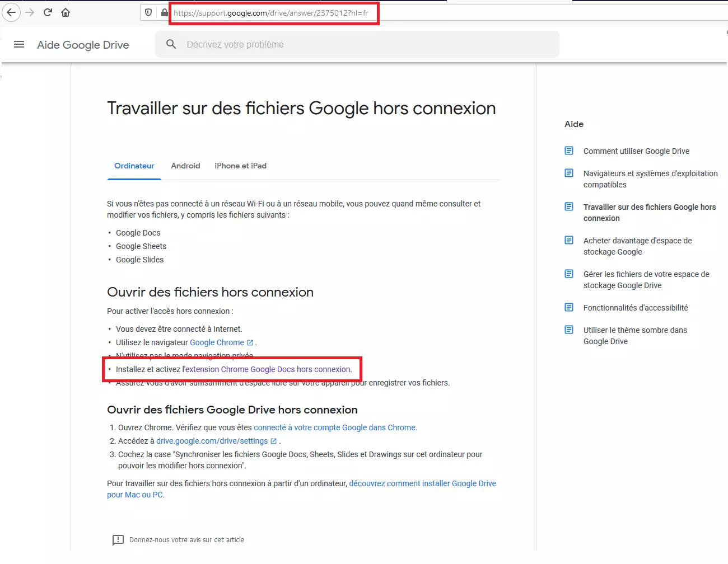Screen dimensions: 728x564
Task: Open Gérer les fichiers de votre espace article
Action: [646, 280]
